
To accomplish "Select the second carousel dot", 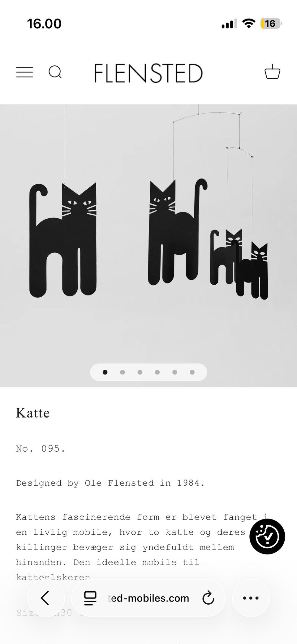I will pos(123,372).
